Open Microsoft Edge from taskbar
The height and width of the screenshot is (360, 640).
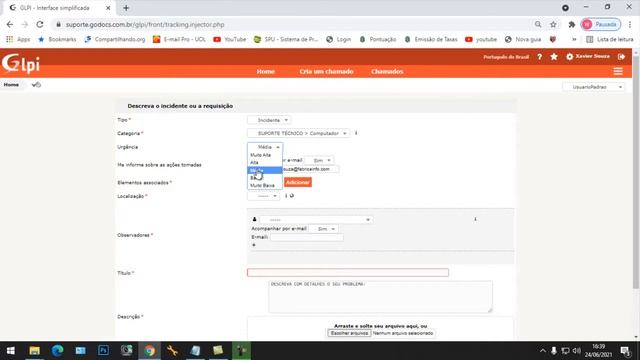point(57,351)
